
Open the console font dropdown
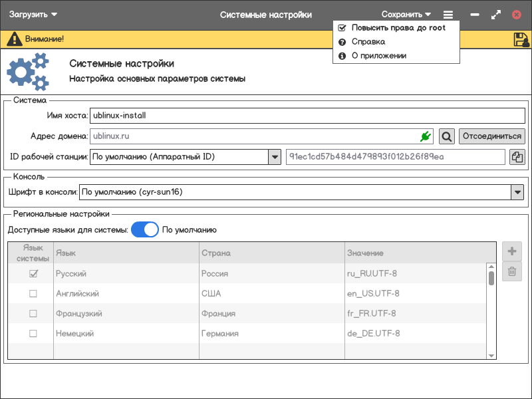coord(517,192)
